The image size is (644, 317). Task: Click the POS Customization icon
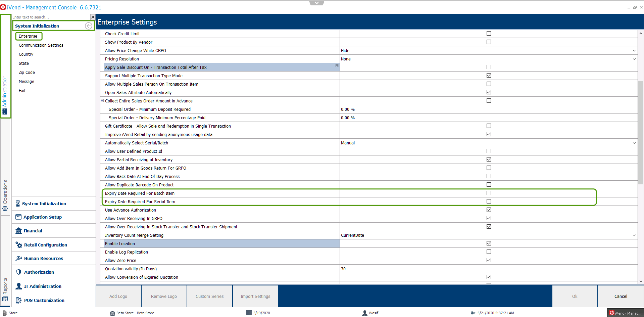(19, 300)
